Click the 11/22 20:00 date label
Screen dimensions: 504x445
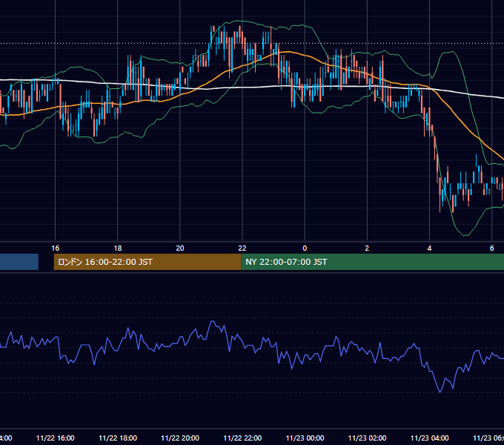180,438
